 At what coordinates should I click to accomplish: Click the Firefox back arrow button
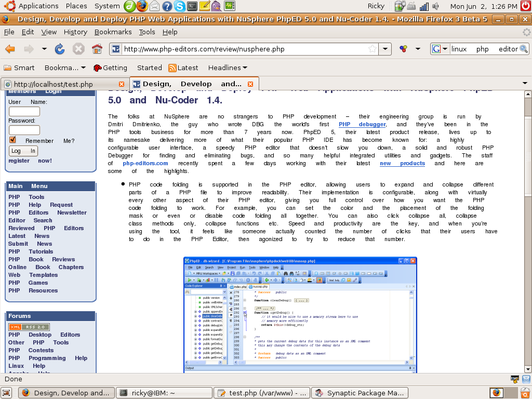[x=10, y=49]
